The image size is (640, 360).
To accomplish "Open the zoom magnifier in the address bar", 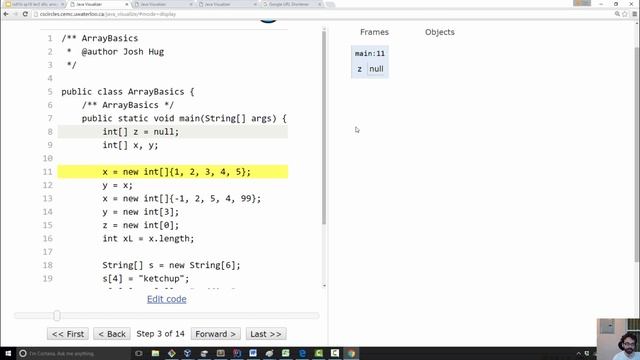I will [617, 14].
